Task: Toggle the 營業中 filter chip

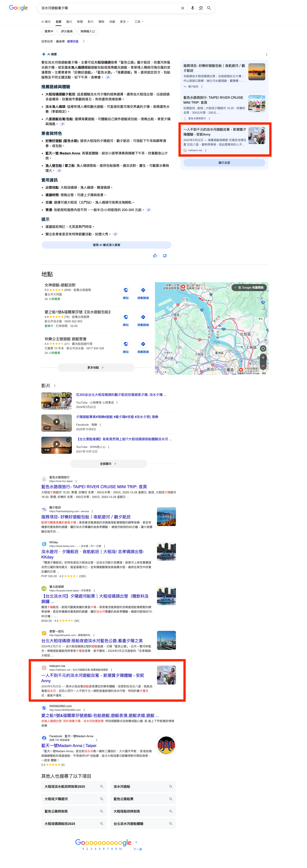Action: [x=49, y=31]
